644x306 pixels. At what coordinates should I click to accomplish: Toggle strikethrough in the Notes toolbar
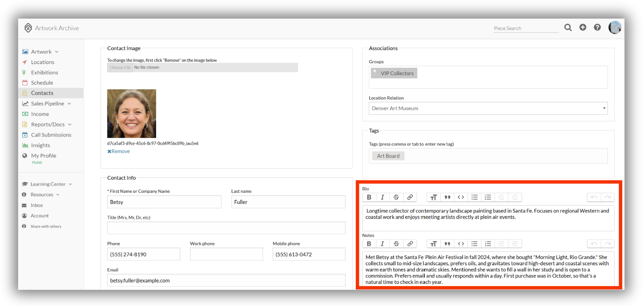[396, 244]
